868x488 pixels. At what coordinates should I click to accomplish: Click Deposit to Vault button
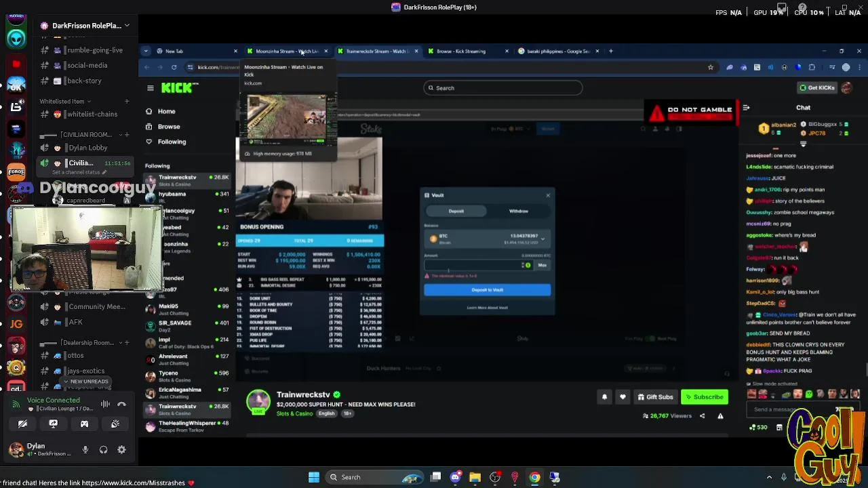point(487,290)
